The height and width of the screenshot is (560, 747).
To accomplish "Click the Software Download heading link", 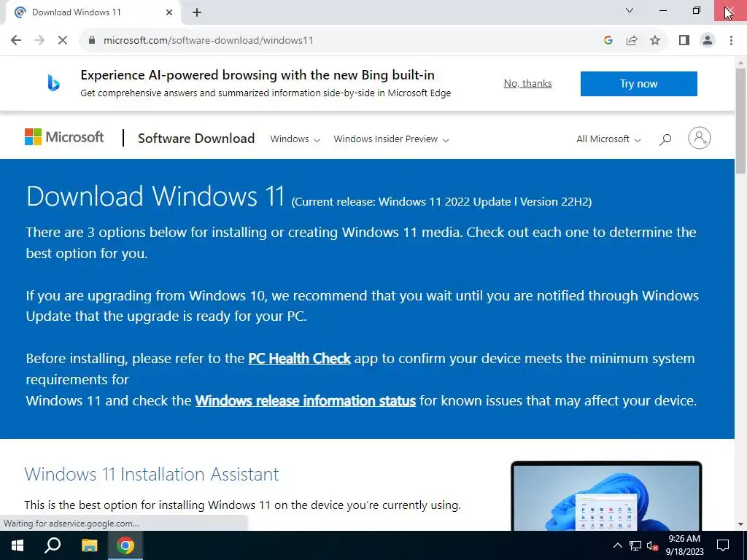I will tap(196, 138).
